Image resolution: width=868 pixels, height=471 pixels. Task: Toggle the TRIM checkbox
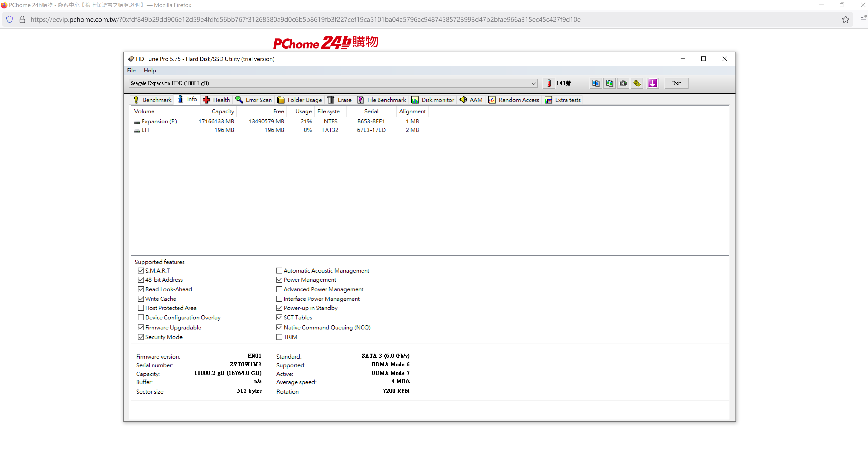[279, 337]
